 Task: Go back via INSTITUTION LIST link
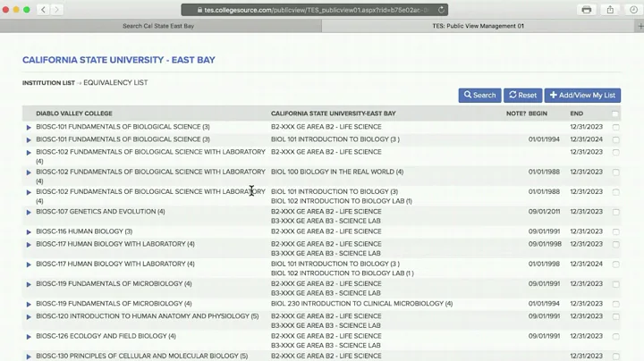[x=48, y=83]
